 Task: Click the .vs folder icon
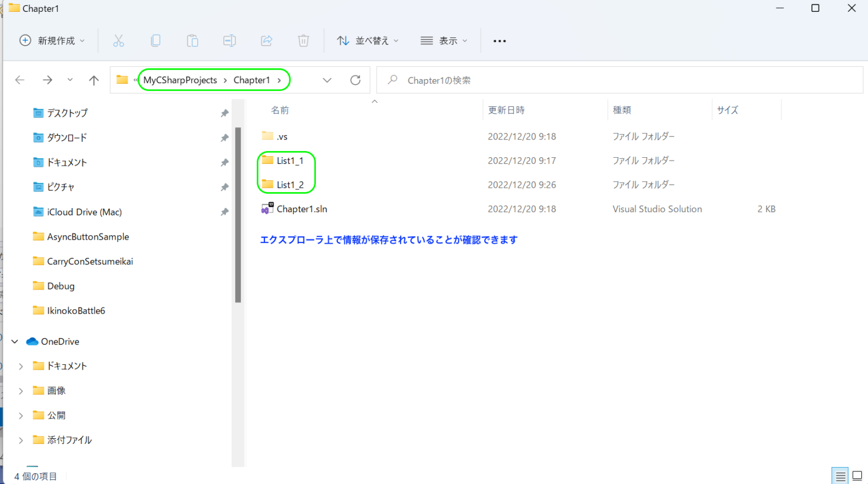tap(267, 136)
